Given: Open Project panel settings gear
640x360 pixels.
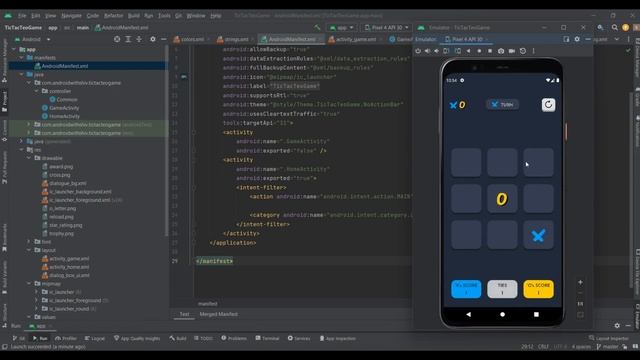Looking at the screenshot, I should click(153, 39).
